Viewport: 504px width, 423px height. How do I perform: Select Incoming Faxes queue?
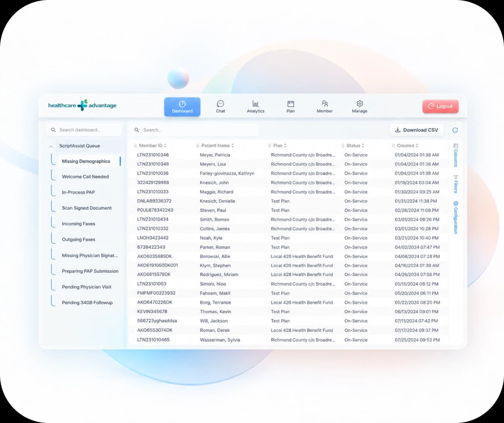tap(78, 224)
